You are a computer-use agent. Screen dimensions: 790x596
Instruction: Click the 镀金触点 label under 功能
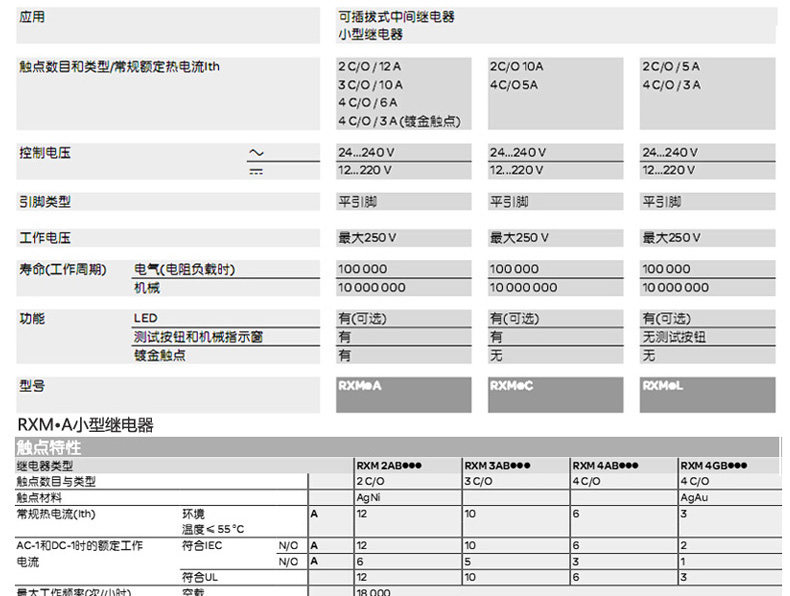[x=159, y=355]
